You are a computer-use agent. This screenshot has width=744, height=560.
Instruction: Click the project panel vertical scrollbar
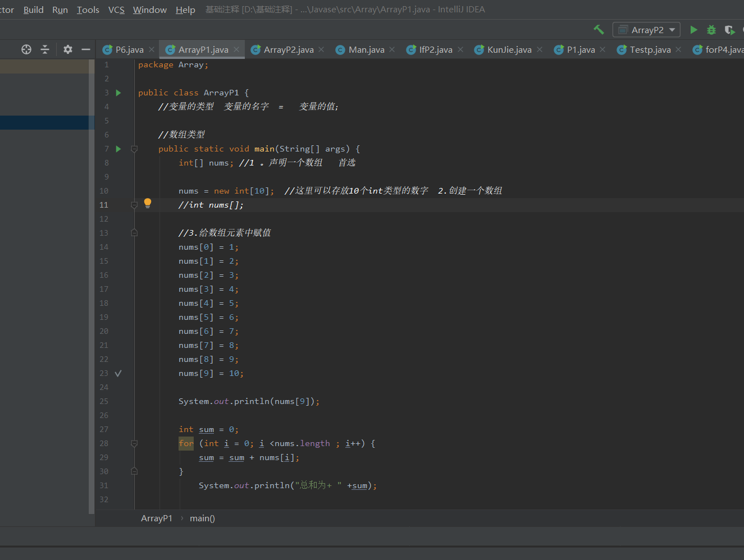(92, 286)
